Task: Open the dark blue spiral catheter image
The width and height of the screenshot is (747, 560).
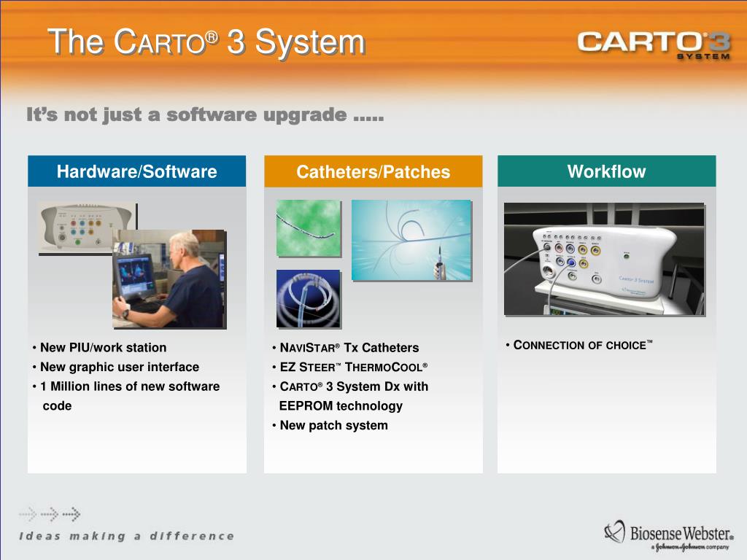Action: pos(309,299)
